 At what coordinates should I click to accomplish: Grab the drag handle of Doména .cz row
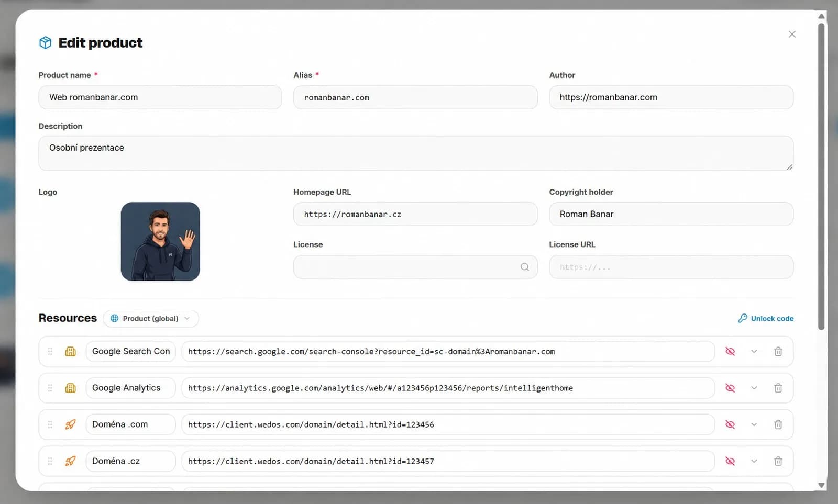tap(50, 461)
